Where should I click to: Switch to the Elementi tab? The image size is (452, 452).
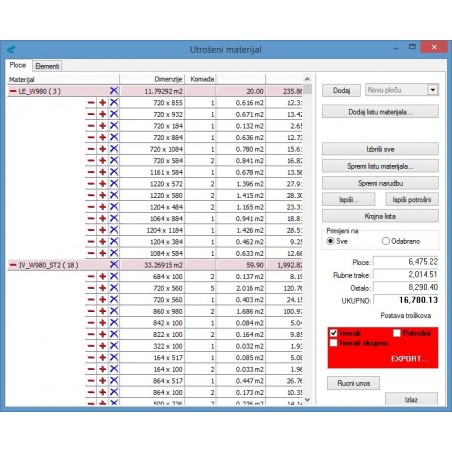(x=47, y=66)
